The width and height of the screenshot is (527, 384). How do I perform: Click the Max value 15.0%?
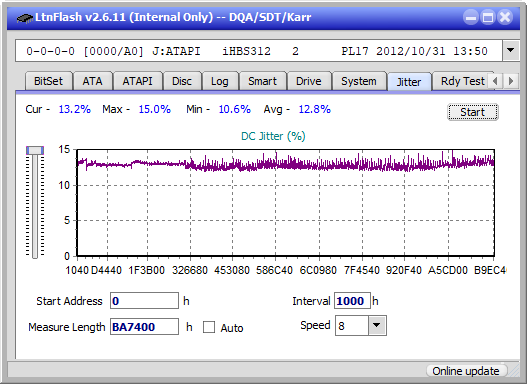click(155, 109)
